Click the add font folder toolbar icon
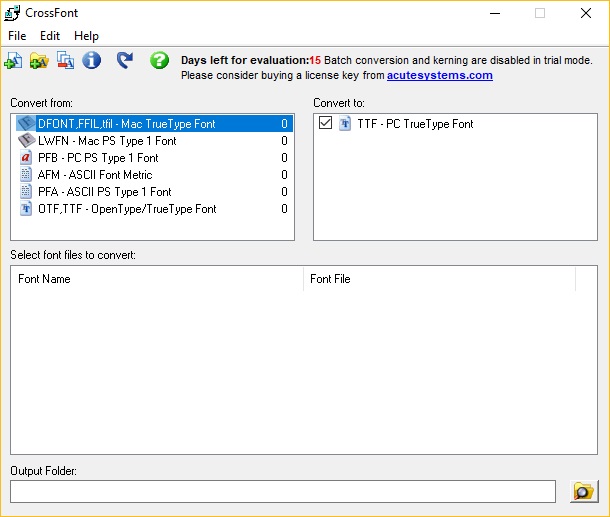 (x=39, y=61)
